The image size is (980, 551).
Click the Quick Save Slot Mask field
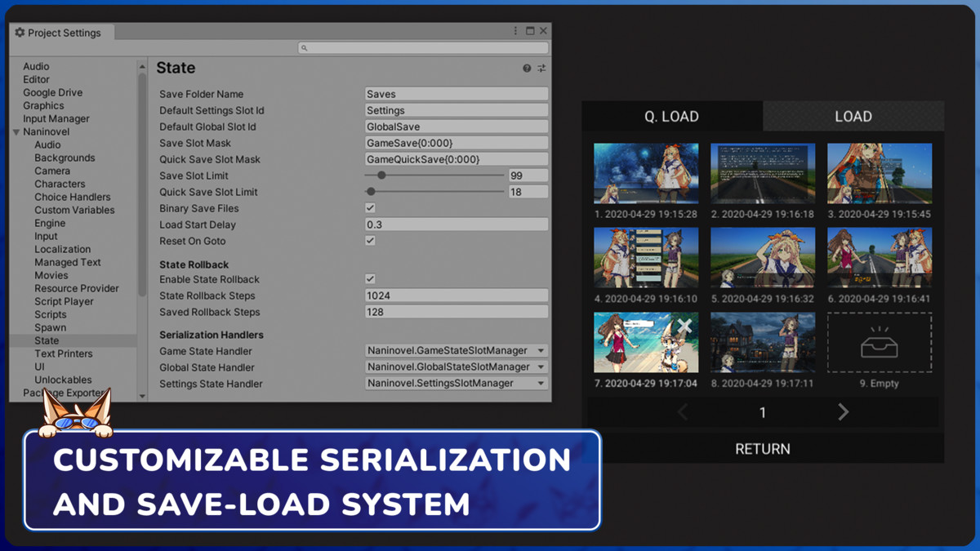(457, 159)
